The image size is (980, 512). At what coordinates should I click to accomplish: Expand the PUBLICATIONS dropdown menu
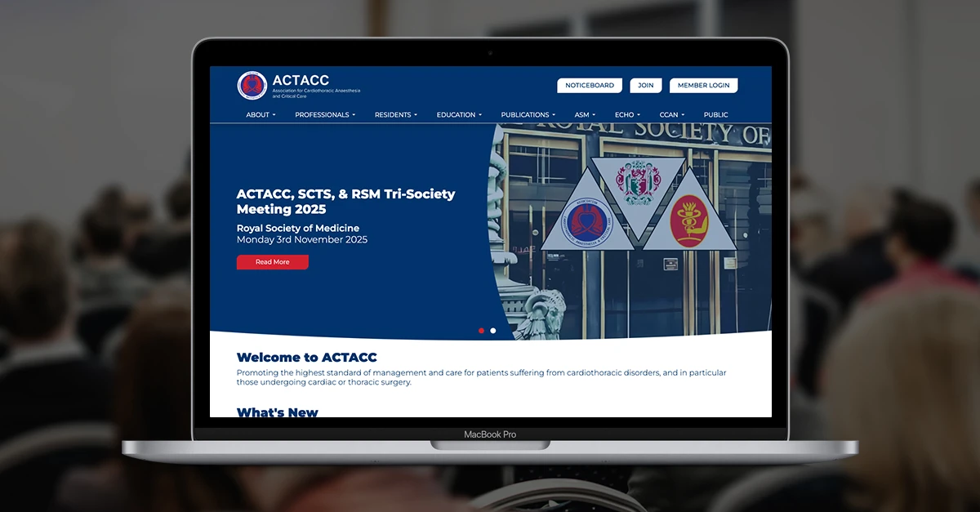pos(528,115)
